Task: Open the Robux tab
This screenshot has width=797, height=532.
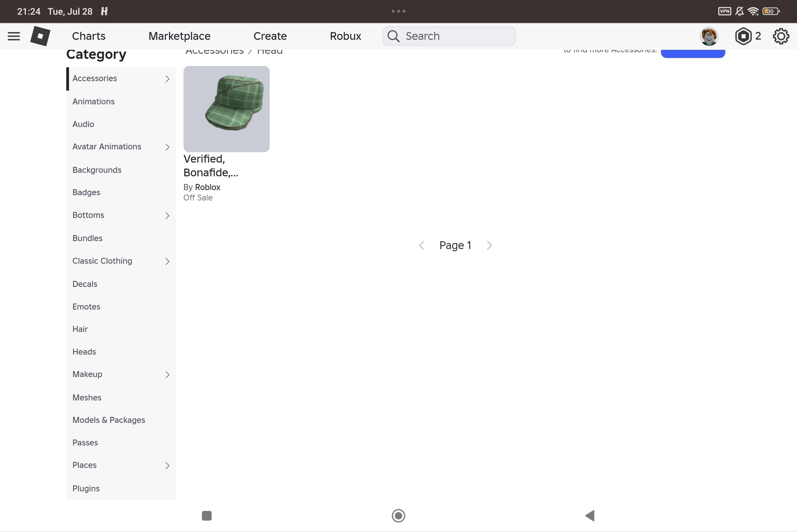Action: 345,36
